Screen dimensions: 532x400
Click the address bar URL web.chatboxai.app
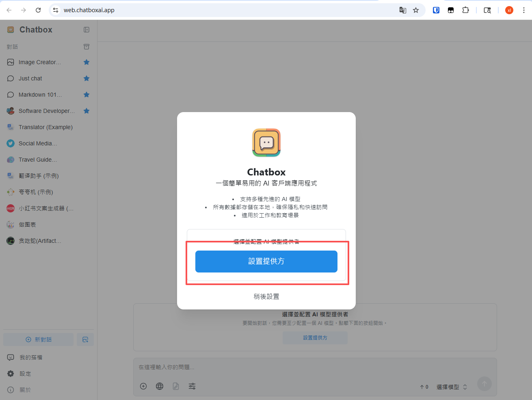coord(89,10)
